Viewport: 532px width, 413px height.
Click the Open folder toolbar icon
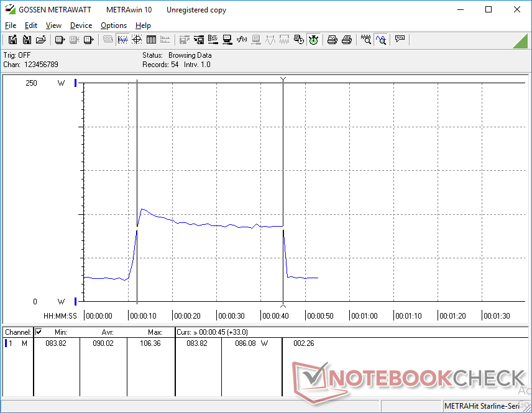tap(41, 40)
